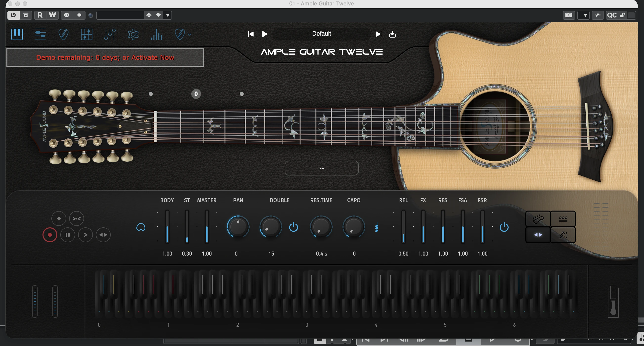This screenshot has width=644, height=346.
Task: Click the headphone-shaped icon beside BODY
Action: [141, 227]
